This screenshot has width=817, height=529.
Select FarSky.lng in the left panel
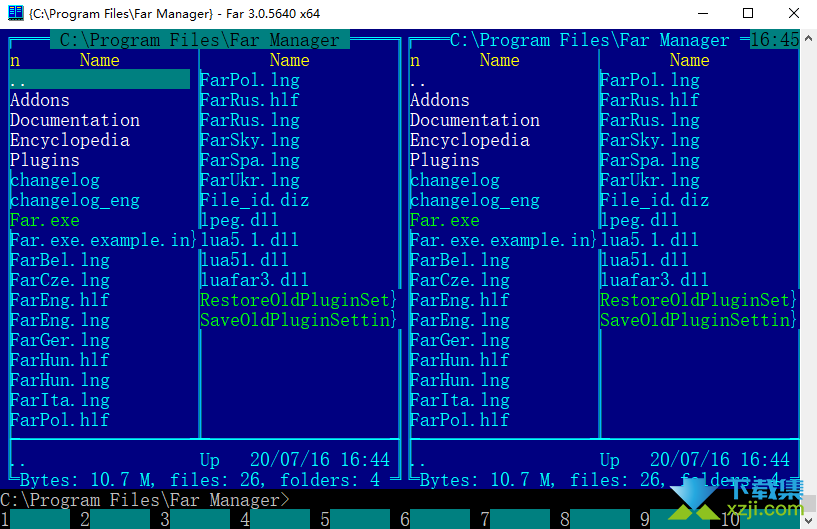250,140
